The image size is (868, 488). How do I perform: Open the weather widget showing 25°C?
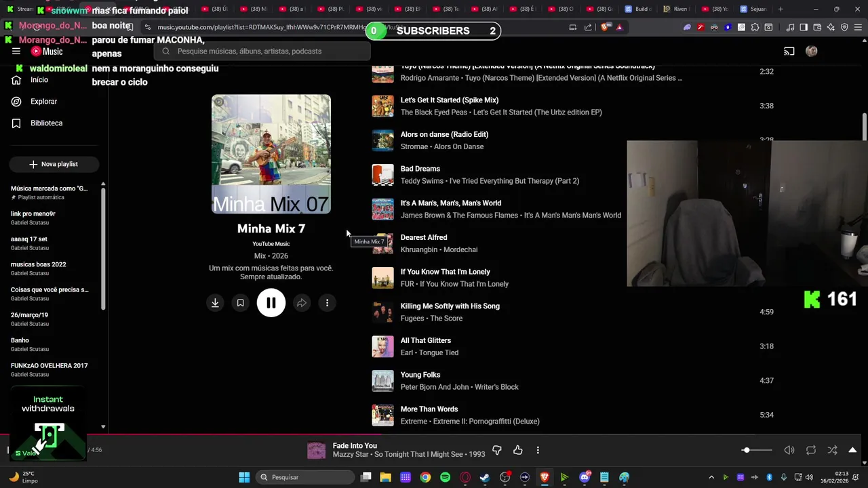pos(24,477)
